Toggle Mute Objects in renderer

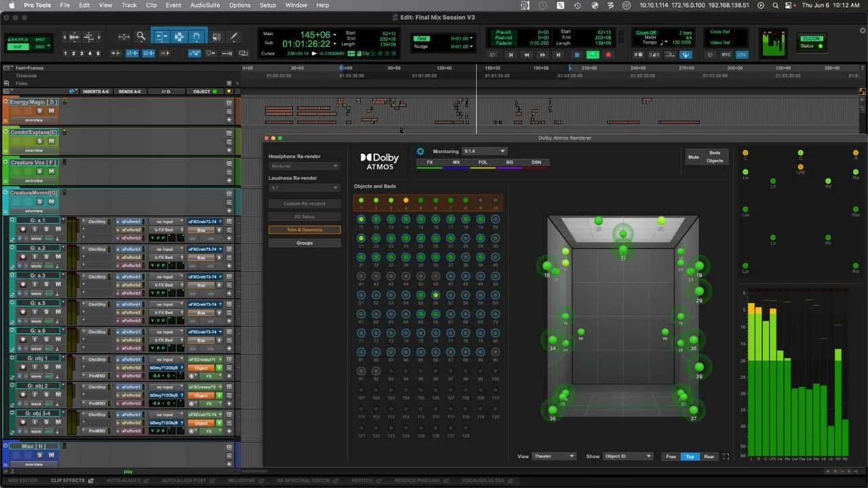coord(715,161)
